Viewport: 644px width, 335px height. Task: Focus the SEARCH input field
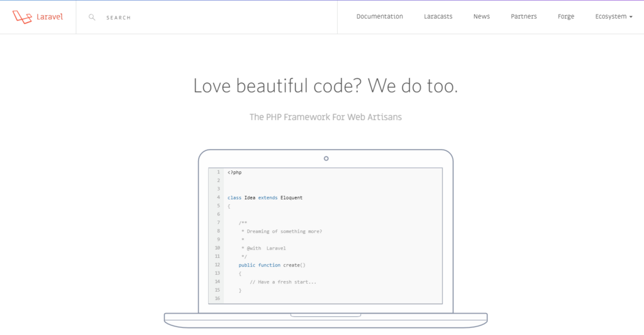point(206,17)
